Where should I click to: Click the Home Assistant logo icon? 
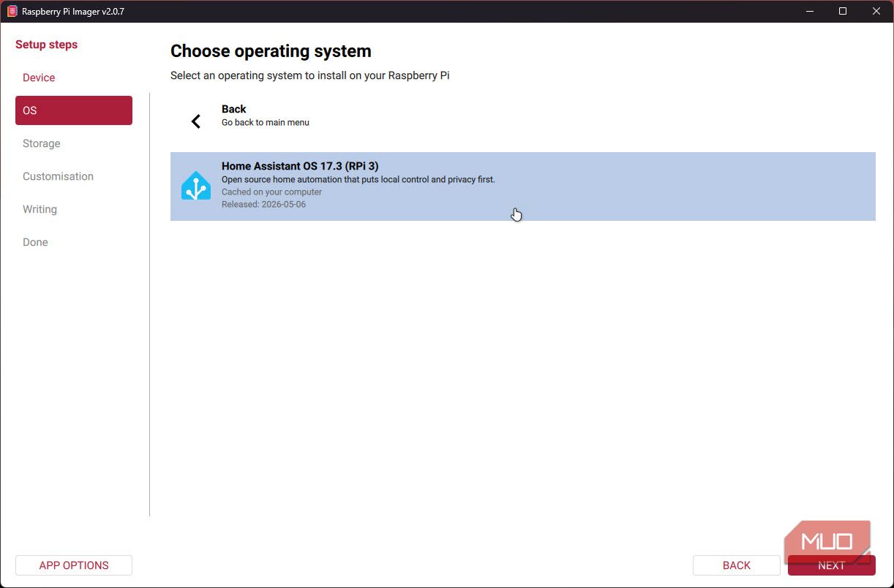tap(196, 186)
